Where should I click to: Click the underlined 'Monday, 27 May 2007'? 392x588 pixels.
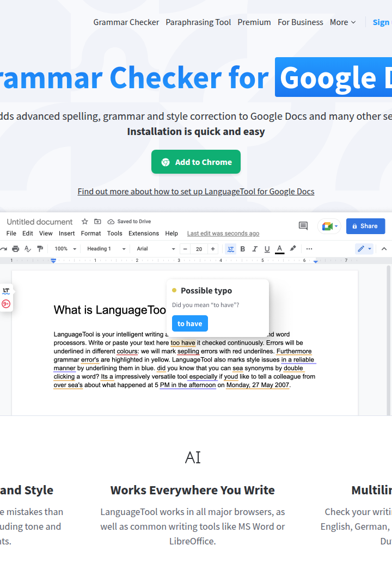(x=258, y=385)
